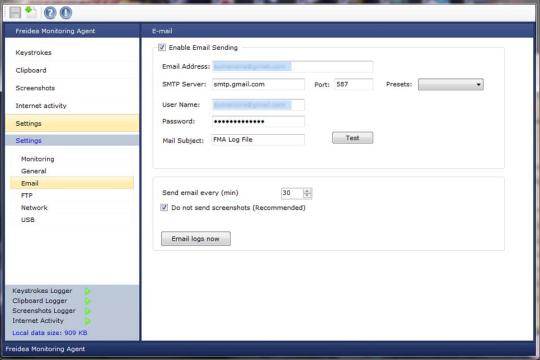The height and width of the screenshot is (360, 540).
Task: Click Freidea Monitoring Agent status bar text
Action: pyautogui.click(x=45, y=349)
